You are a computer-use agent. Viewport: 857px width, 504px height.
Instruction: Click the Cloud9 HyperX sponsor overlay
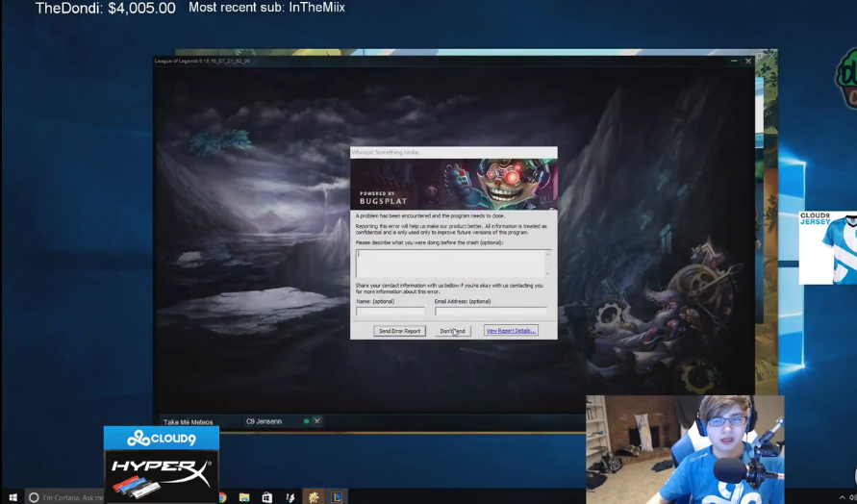(162, 465)
